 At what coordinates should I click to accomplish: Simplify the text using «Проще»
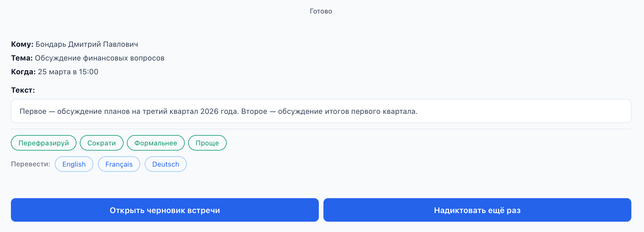(207, 143)
